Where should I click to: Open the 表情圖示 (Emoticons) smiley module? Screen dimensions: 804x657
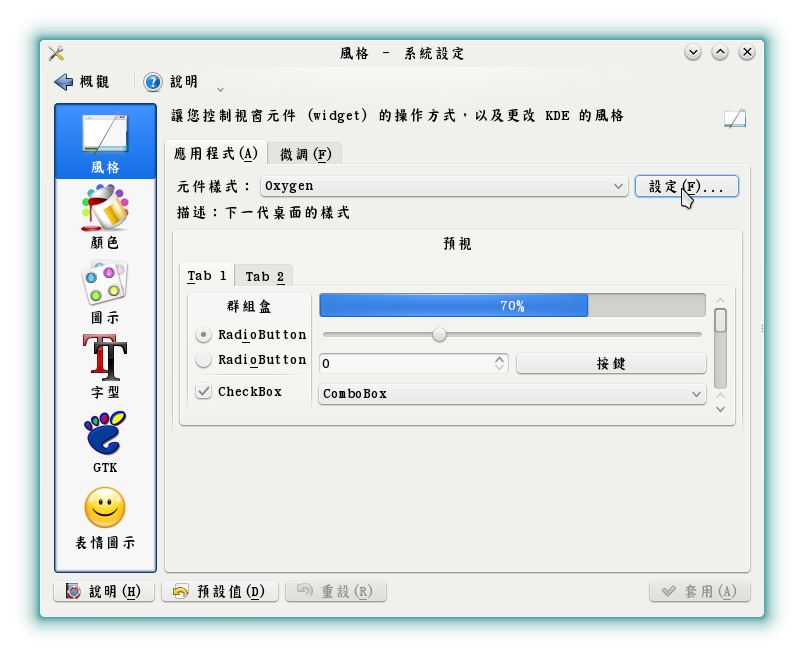coord(105,518)
